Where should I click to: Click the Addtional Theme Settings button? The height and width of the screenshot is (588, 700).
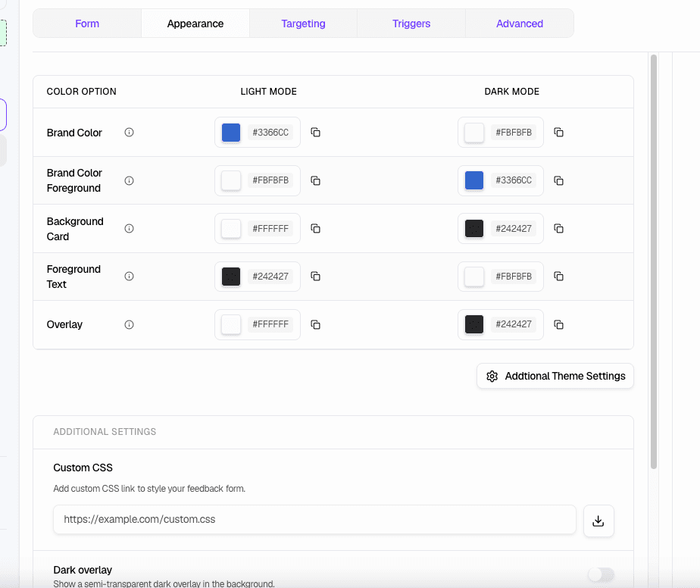click(x=555, y=376)
